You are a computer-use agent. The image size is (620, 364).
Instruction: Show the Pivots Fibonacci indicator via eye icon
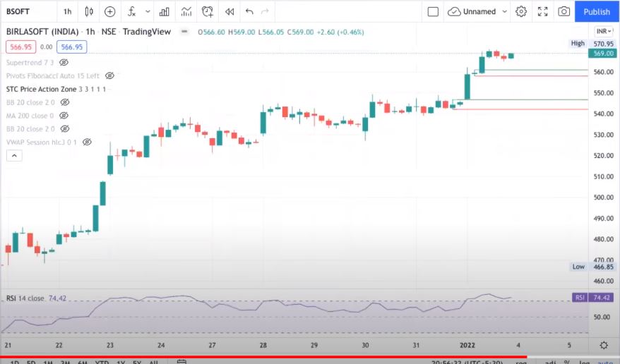[109, 75]
